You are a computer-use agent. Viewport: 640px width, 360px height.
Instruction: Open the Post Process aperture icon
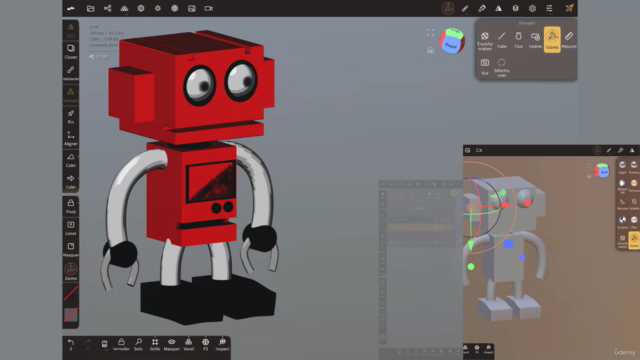(174, 8)
